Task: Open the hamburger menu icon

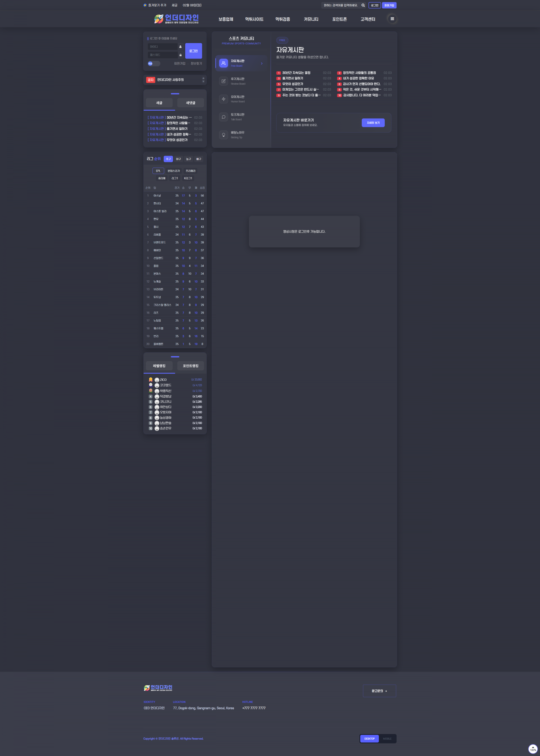Action: [392, 19]
